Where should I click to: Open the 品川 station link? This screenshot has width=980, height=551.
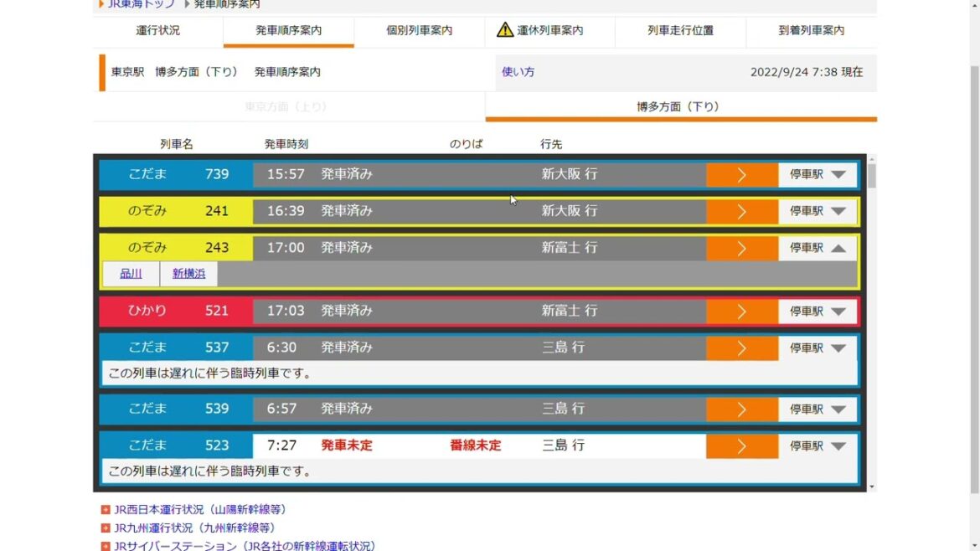(x=130, y=273)
